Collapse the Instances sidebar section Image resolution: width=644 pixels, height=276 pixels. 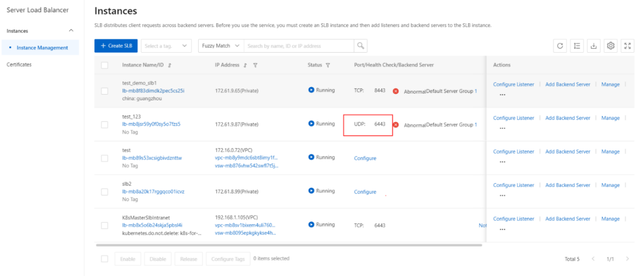click(71, 31)
